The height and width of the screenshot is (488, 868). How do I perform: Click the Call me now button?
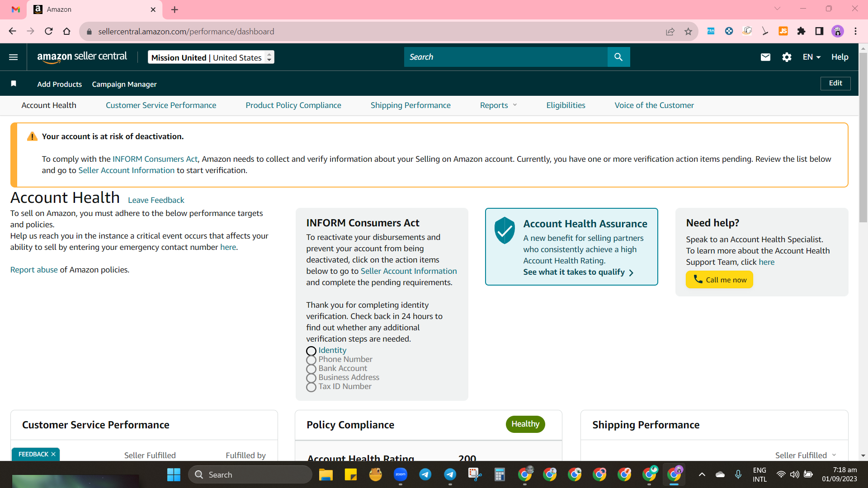pos(719,280)
